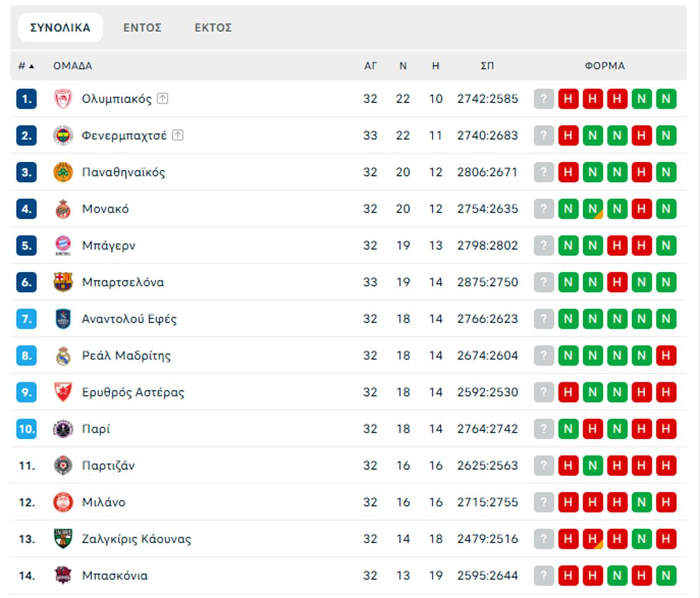This screenshot has width=700, height=598.
Task: Click the Fenerbahçe club crest icon
Action: pos(63,136)
